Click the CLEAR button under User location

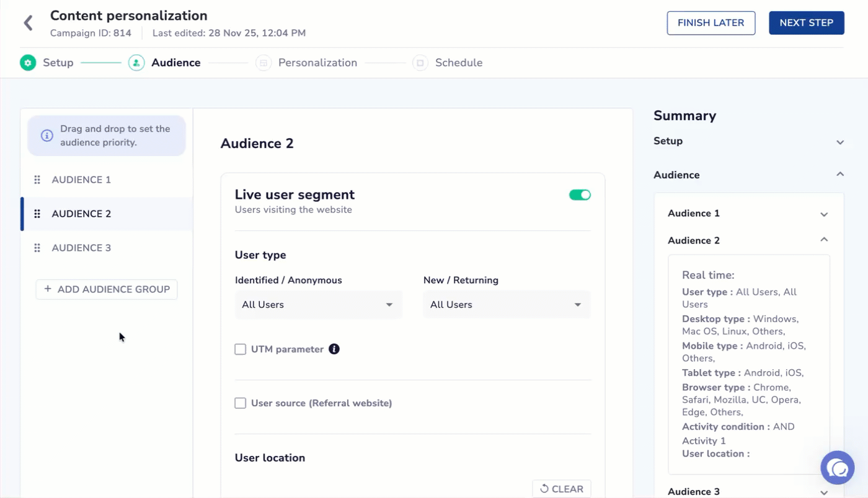[561, 488]
